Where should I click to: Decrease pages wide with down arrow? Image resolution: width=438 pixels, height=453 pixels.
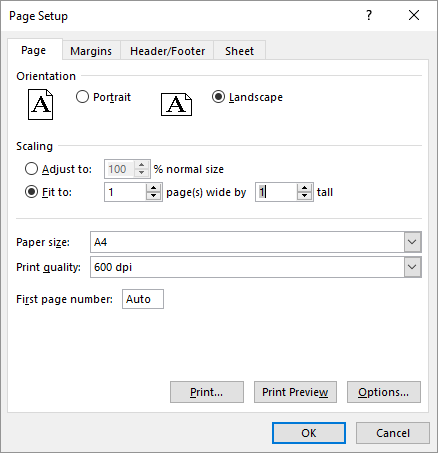(x=153, y=196)
